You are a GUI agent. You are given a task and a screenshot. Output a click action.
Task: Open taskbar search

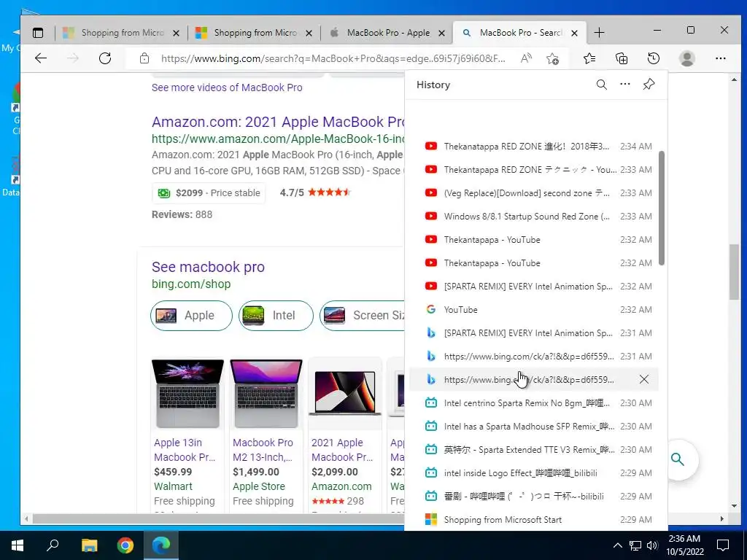point(53,545)
